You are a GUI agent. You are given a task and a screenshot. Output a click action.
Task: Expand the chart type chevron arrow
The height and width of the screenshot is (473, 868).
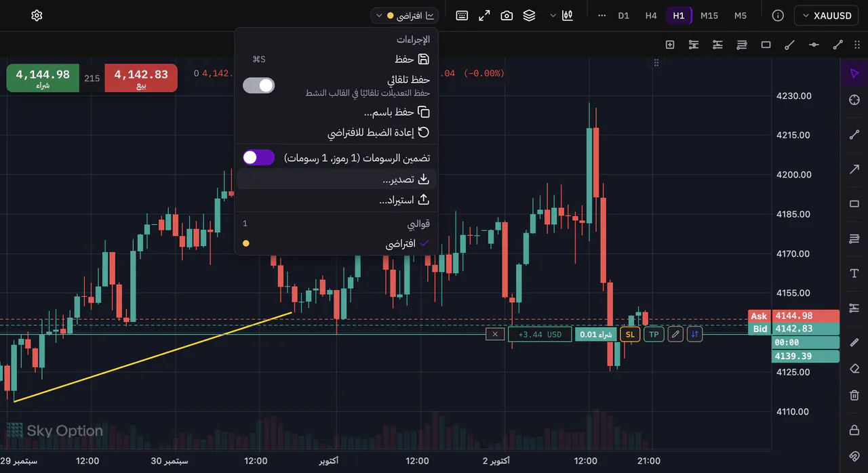click(553, 16)
